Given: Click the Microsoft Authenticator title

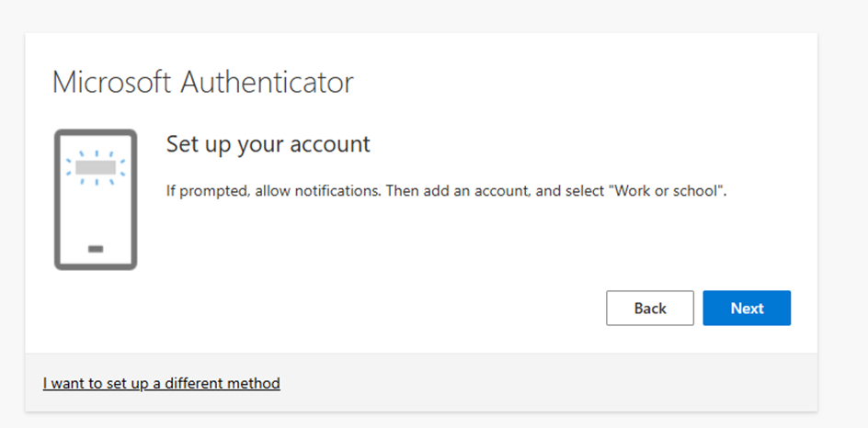Looking at the screenshot, I should 202,82.
